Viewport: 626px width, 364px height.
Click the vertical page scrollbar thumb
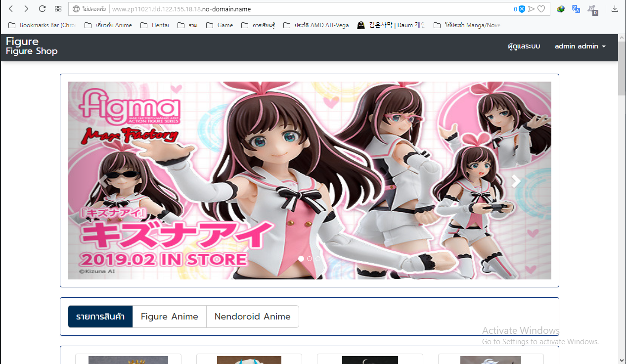[x=622, y=69]
